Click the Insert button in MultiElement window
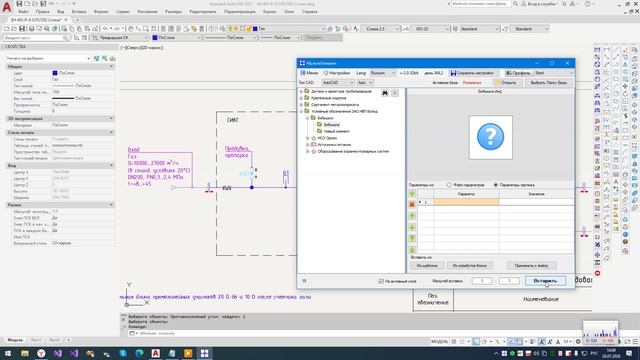Screen dimensions: 640x360 [x=545, y=281]
